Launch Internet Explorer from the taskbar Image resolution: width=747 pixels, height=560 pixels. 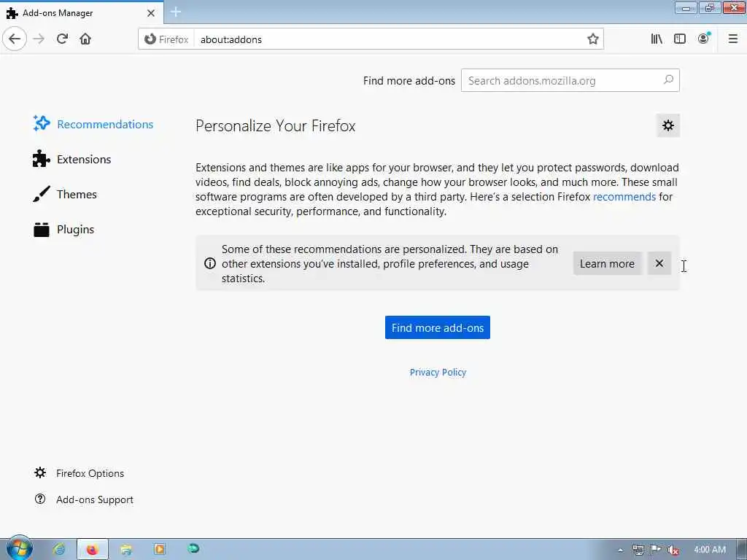(x=60, y=549)
